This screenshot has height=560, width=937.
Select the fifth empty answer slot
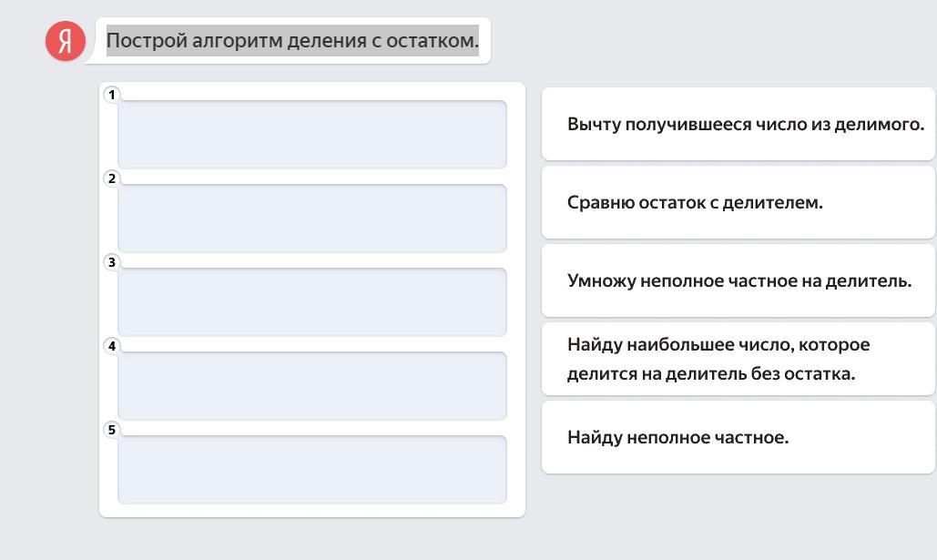click(x=311, y=470)
